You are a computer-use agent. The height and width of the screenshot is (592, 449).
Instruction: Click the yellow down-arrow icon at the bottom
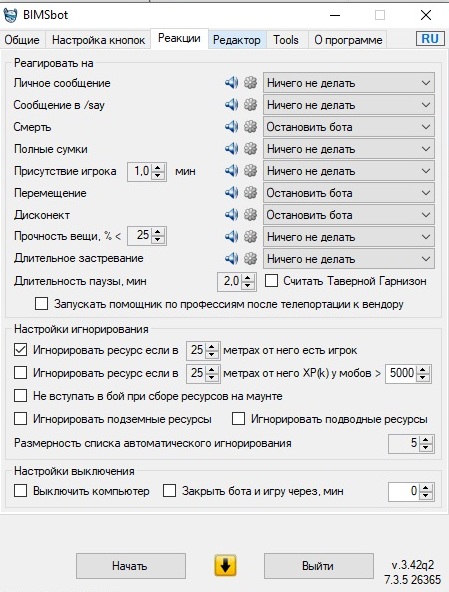(x=225, y=565)
